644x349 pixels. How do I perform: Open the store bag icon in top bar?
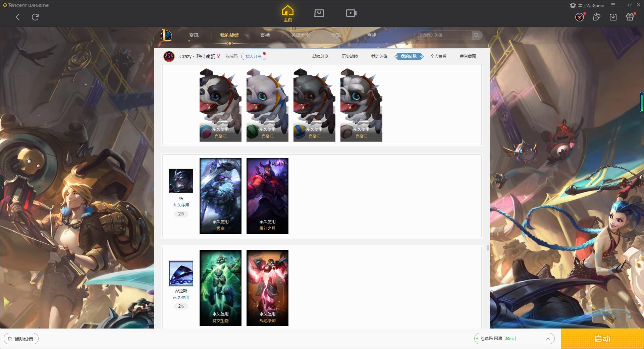(319, 13)
